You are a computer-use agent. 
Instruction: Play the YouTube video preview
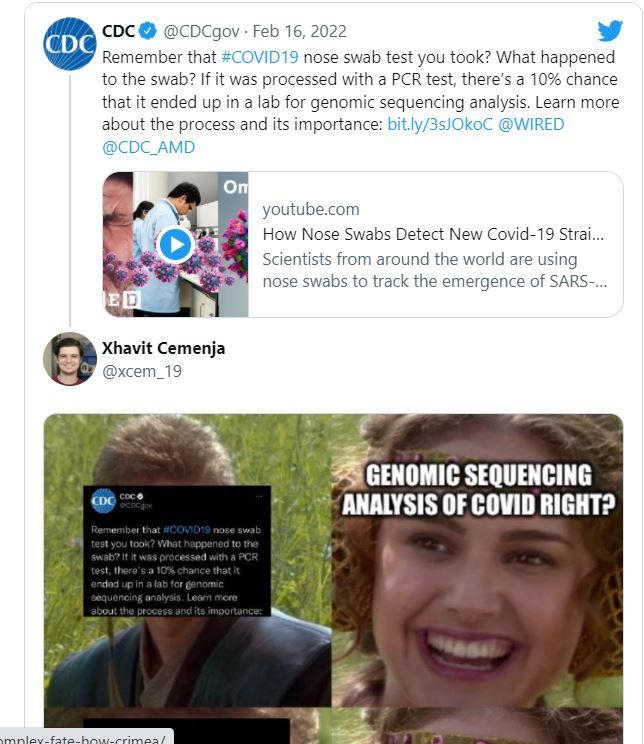176,244
